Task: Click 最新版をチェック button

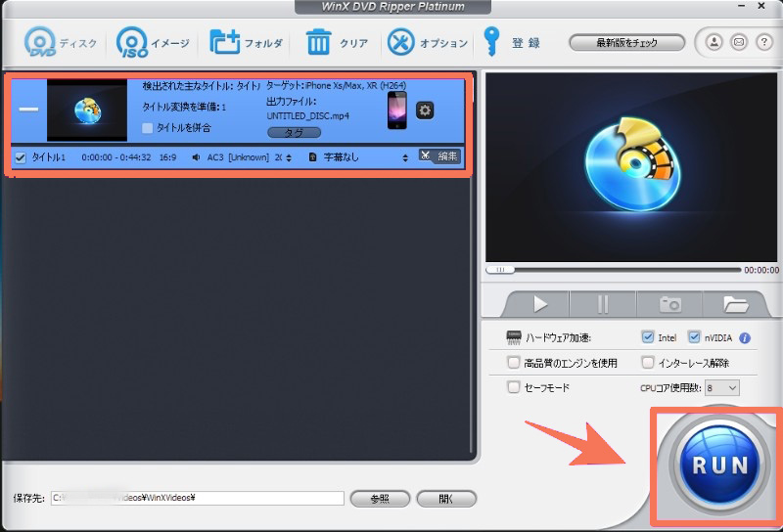Action: coord(626,43)
